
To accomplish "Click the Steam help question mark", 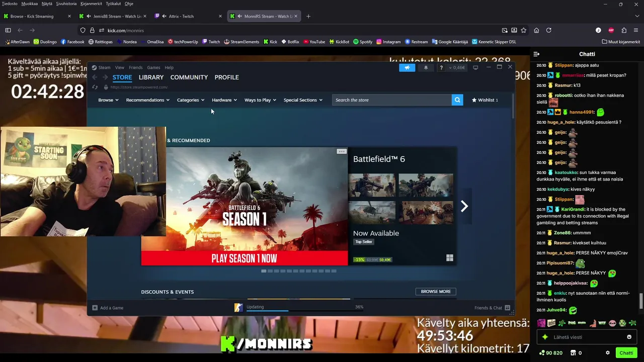I will coord(441,68).
